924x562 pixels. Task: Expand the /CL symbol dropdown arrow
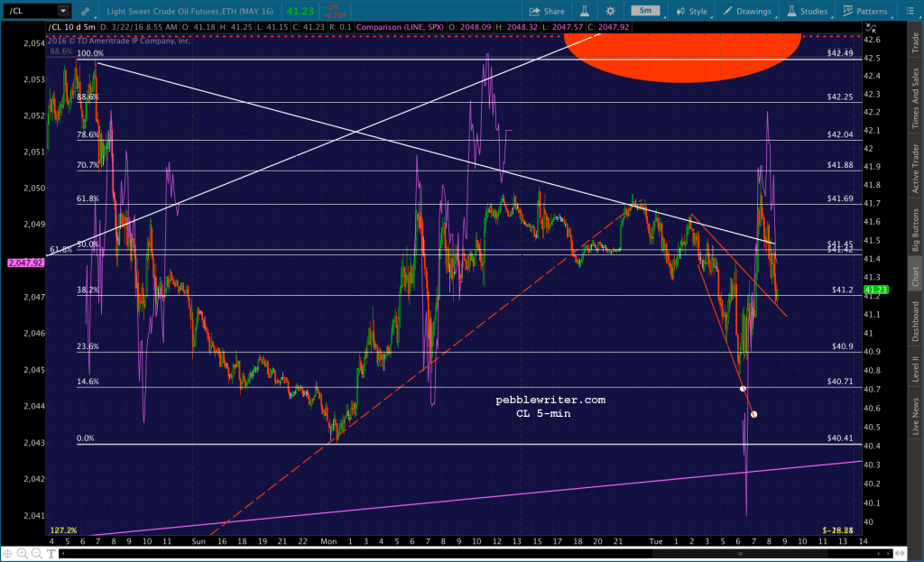point(63,11)
